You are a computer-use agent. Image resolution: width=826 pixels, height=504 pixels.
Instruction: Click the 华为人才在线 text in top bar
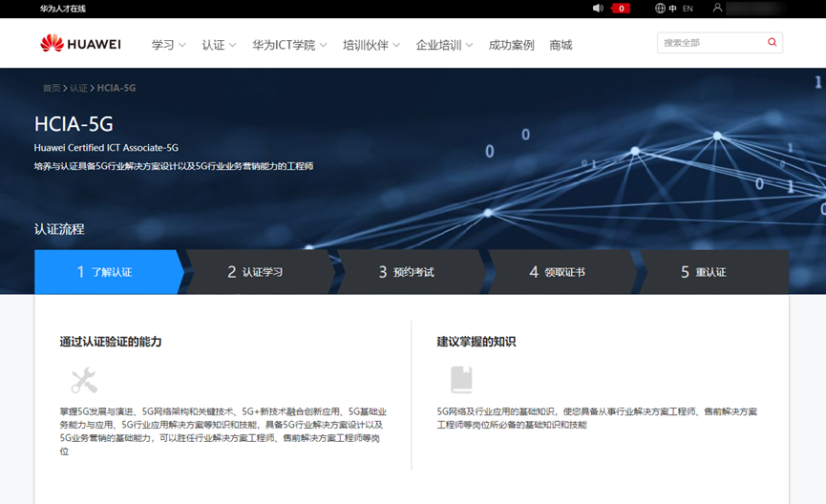(63, 9)
